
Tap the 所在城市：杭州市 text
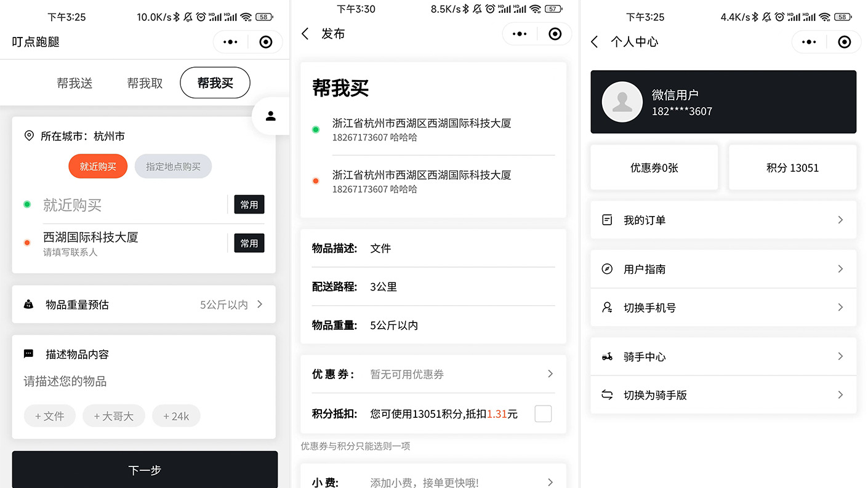coord(83,136)
